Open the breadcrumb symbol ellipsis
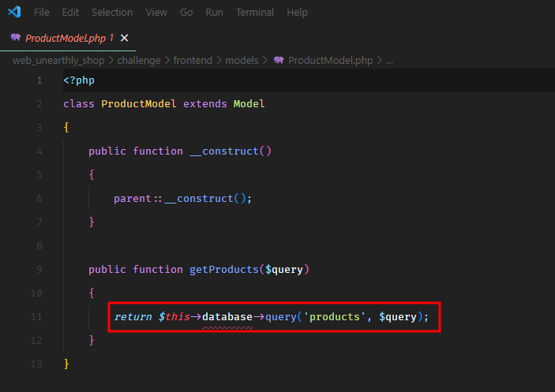555x392 pixels. pyautogui.click(x=389, y=60)
